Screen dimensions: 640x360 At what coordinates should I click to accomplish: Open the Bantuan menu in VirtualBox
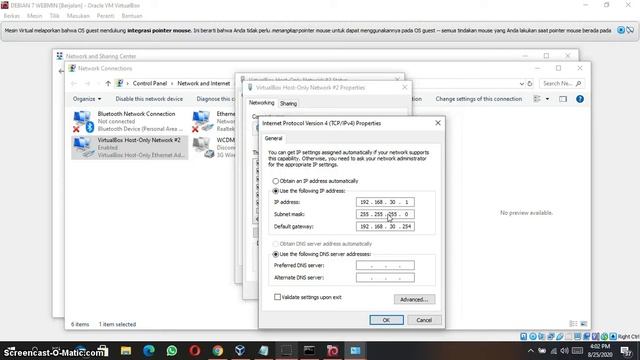coord(132,16)
